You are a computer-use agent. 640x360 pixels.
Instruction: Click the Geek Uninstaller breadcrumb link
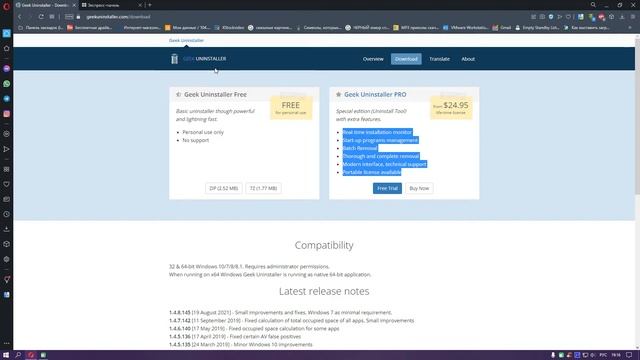point(186,40)
